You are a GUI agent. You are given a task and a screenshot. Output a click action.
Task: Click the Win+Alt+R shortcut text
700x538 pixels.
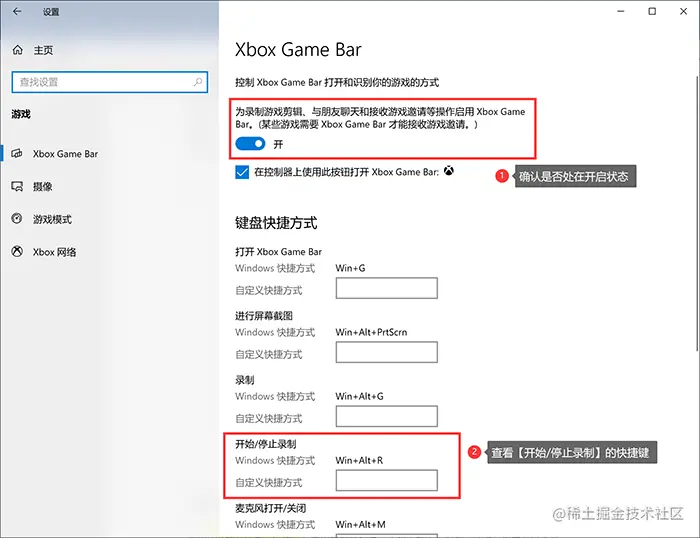point(359,460)
